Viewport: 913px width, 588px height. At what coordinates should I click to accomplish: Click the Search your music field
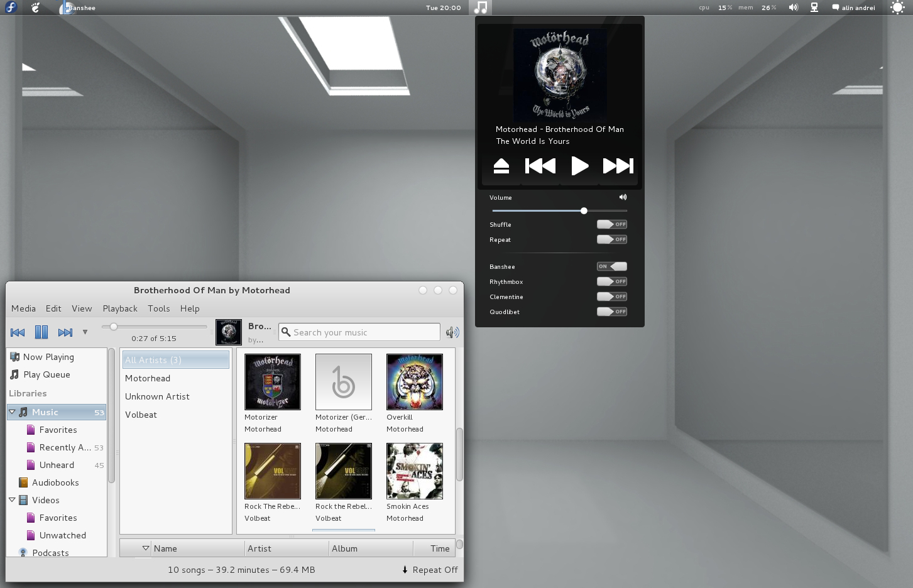(359, 332)
